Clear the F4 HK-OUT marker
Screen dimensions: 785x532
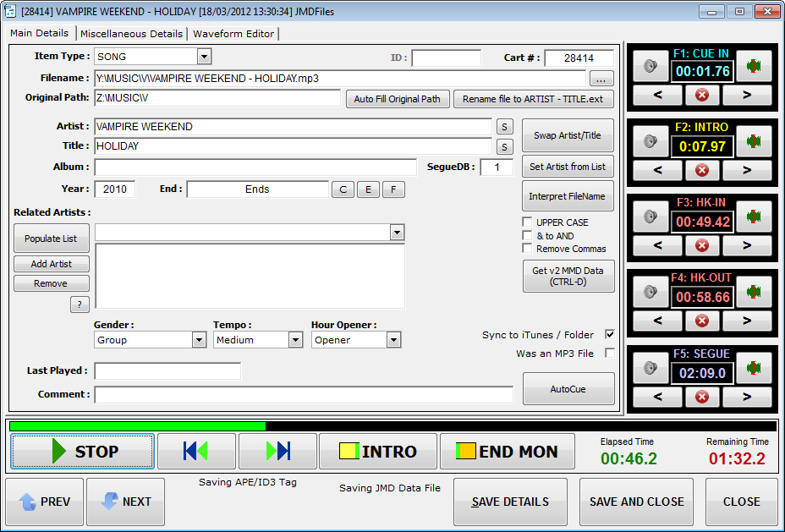(702, 321)
